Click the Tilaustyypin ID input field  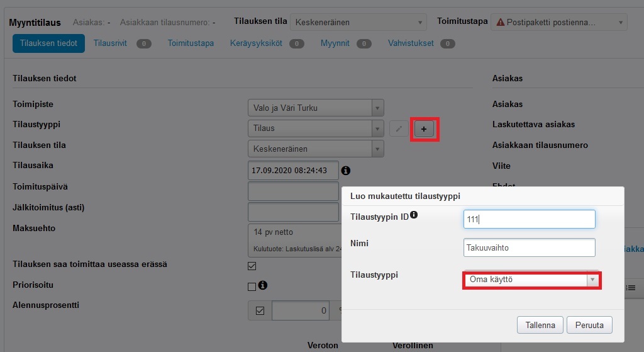(x=528, y=219)
